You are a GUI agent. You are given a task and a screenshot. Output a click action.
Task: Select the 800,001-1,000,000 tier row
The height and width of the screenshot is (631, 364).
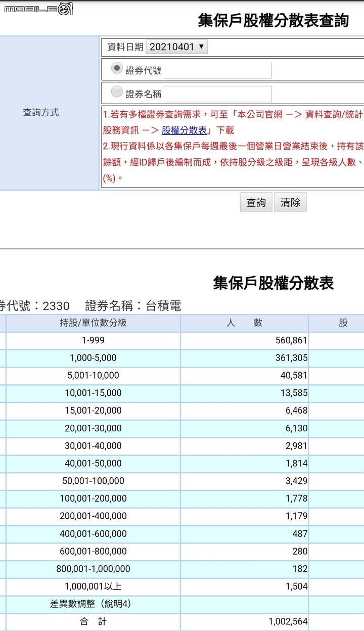pos(93,569)
